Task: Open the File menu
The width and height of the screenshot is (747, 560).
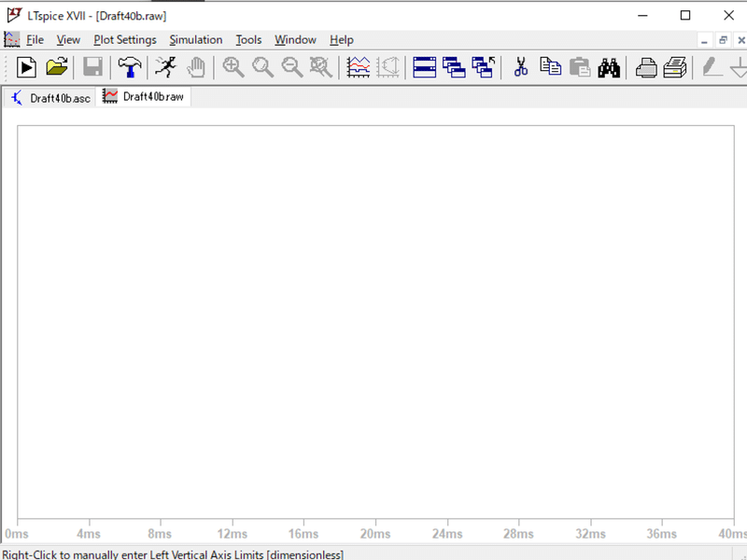Action: tap(35, 40)
